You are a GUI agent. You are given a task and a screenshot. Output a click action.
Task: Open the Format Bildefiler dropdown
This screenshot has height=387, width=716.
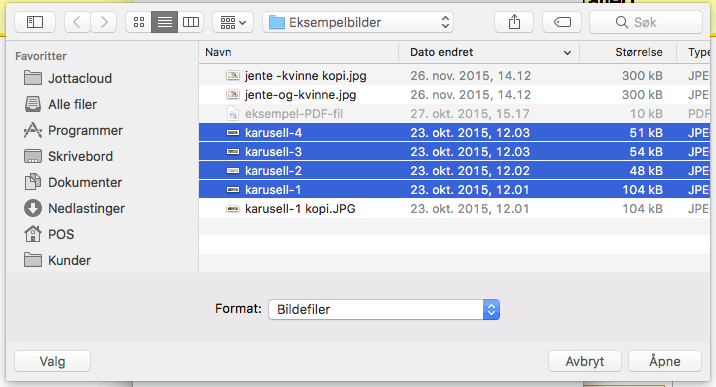point(384,309)
